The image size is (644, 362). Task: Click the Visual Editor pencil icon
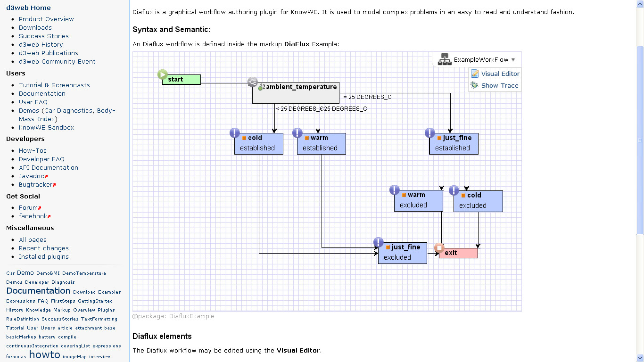click(x=475, y=74)
